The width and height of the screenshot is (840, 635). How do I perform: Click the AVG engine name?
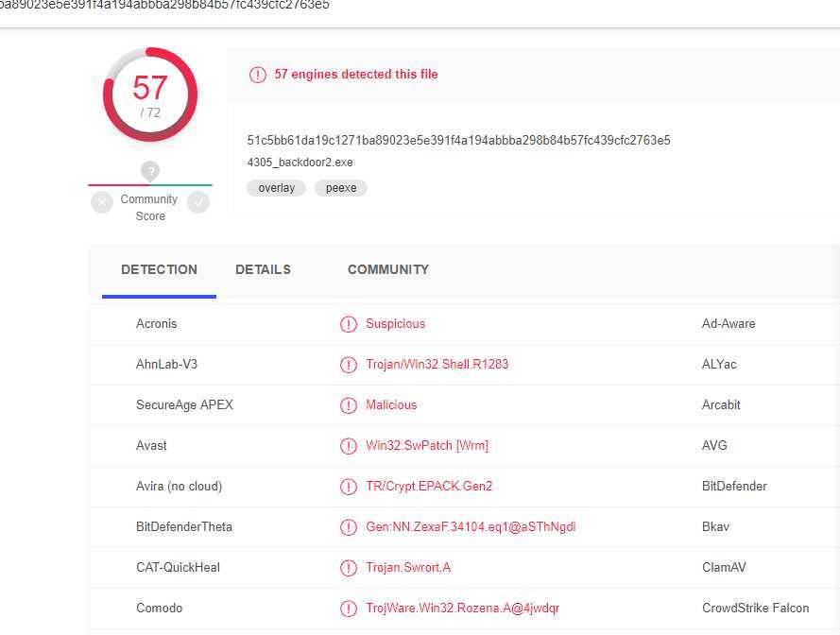click(714, 445)
